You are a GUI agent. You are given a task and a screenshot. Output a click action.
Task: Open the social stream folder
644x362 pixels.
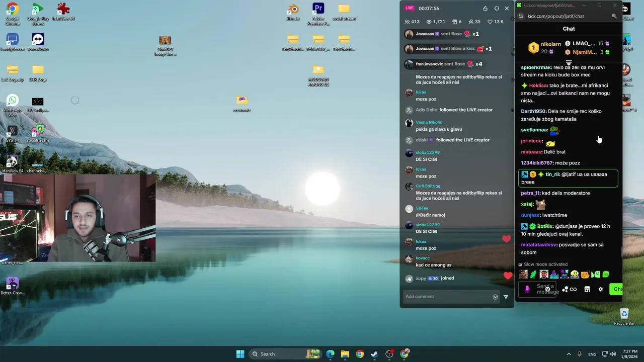pos(344,12)
